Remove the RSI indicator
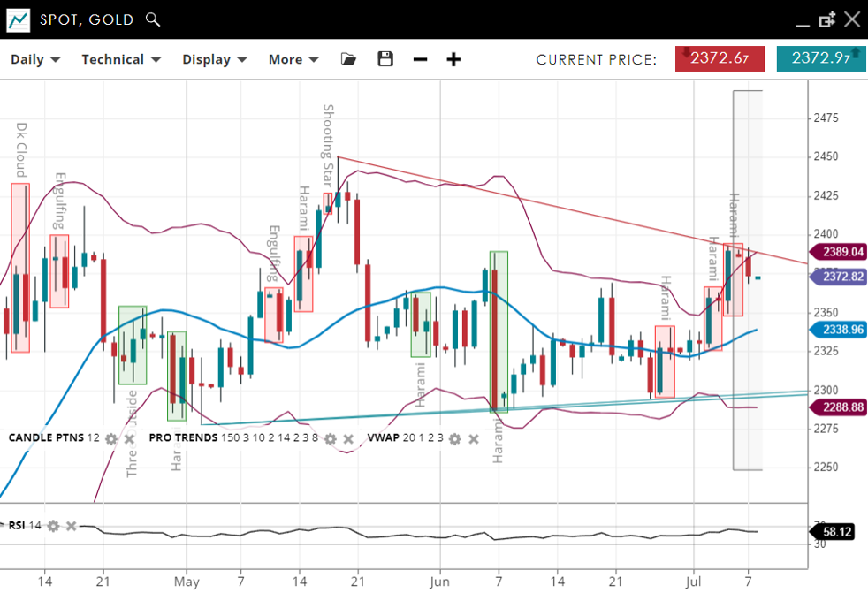Image resolution: width=868 pixels, height=593 pixels. point(72,526)
